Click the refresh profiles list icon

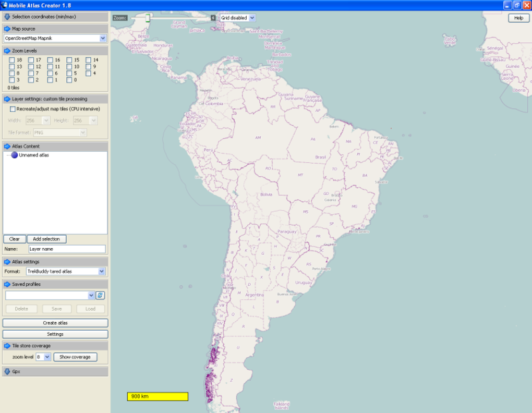click(100, 295)
